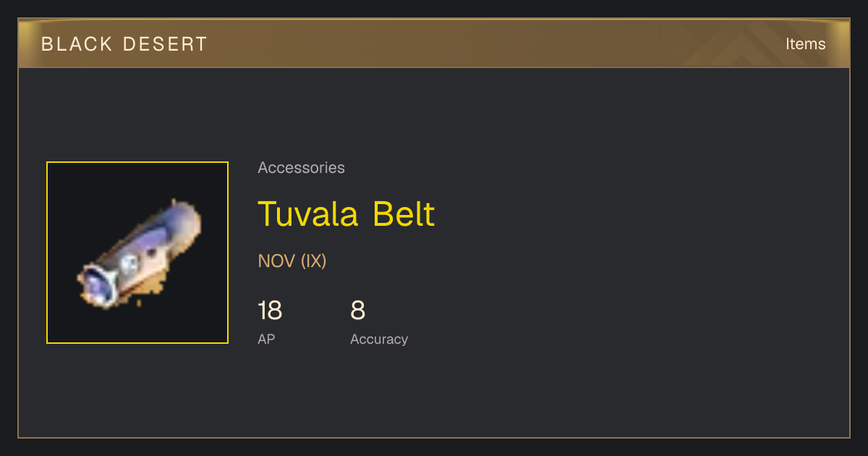Click the 18 attack power value
The height and width of the screenshot is (456, 868).
(x=270, y=311)
